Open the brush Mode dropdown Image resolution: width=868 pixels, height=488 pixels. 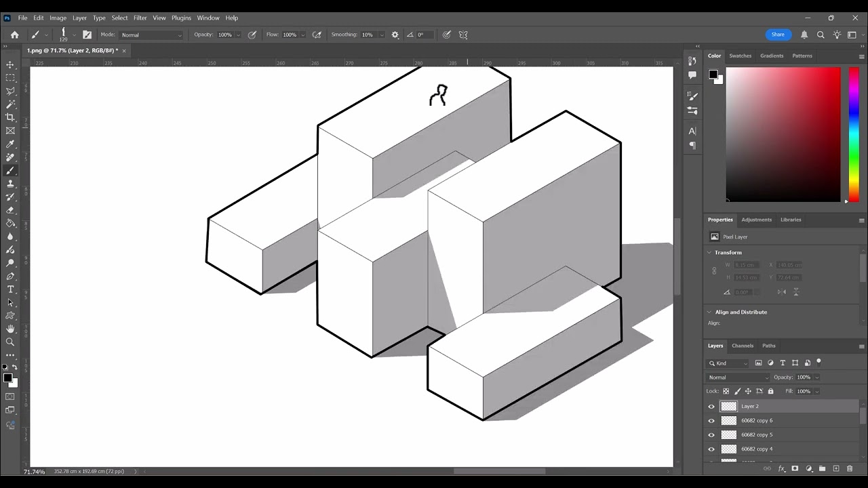coord(151,35)
